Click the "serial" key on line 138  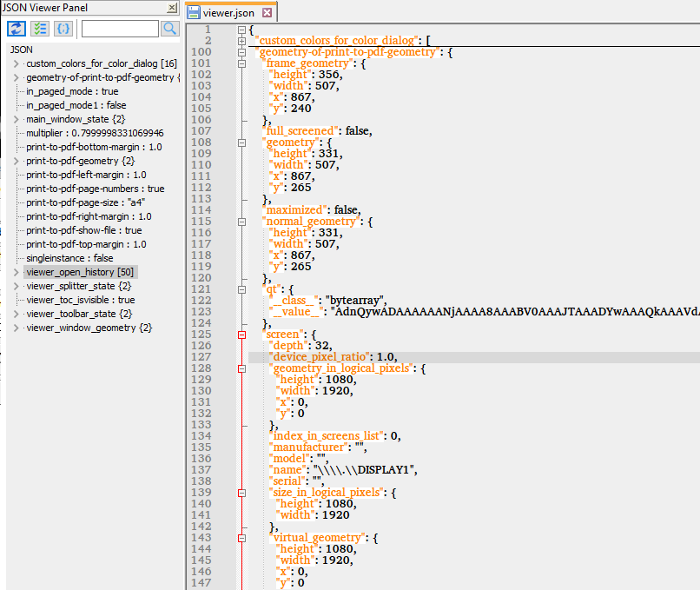coord(288,481)
